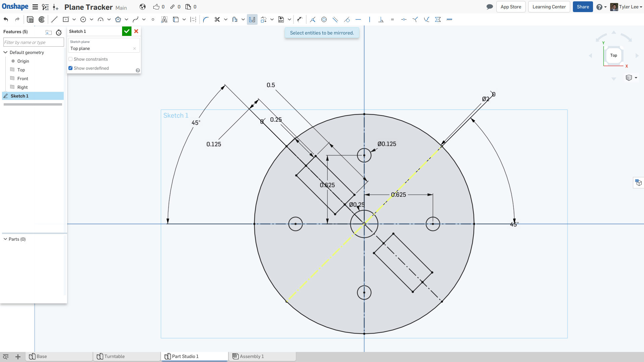Switch to the Assembly 1 tab

click(x=251, y=356)
